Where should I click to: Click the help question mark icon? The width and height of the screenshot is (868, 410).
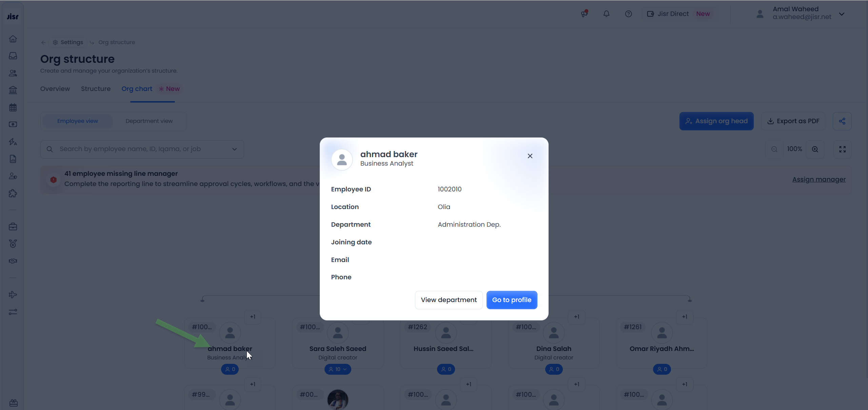click(628, 14)
